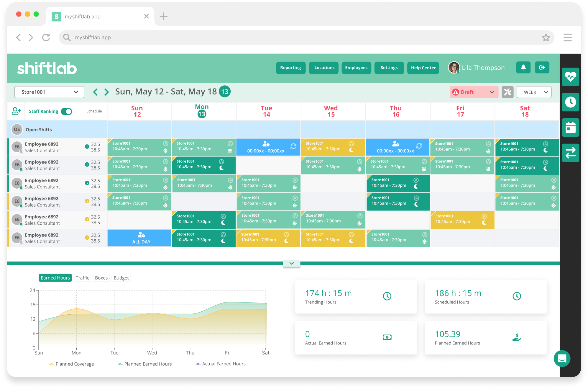
Task: Open the clock sidebar icon
Action: pos(571,102)
